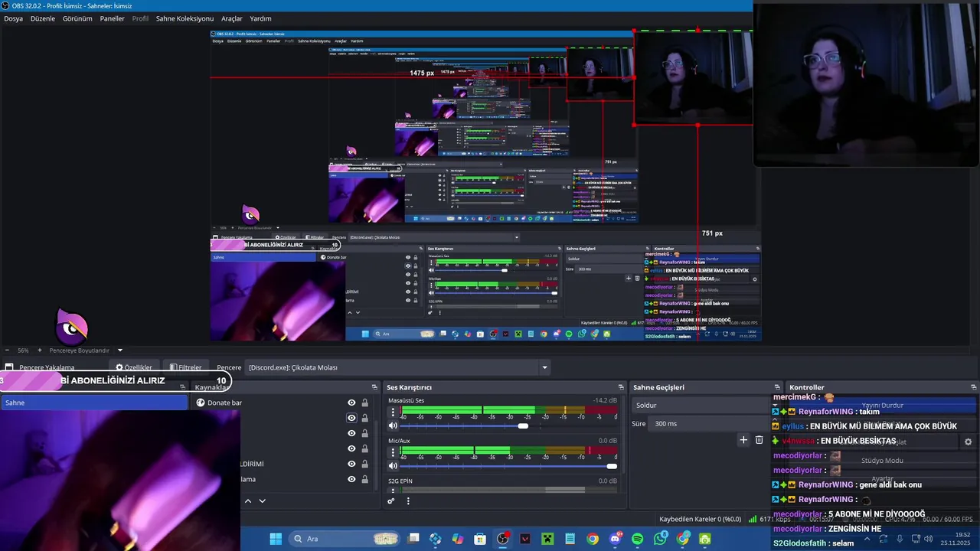This screenshot has height=551, width=980.
Task: Open the Masaüstü Ses three-dot menu
Action: click(393, 412)
